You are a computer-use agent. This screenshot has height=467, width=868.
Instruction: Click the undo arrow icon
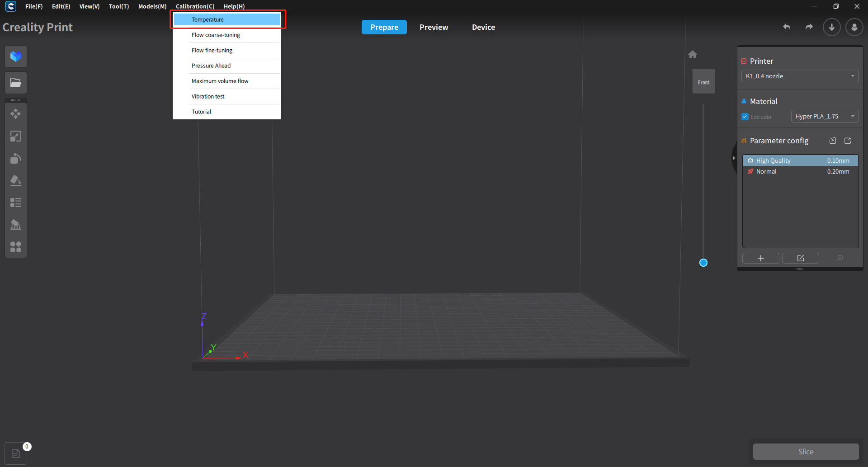pyautogui.click(x=787, y=27)
